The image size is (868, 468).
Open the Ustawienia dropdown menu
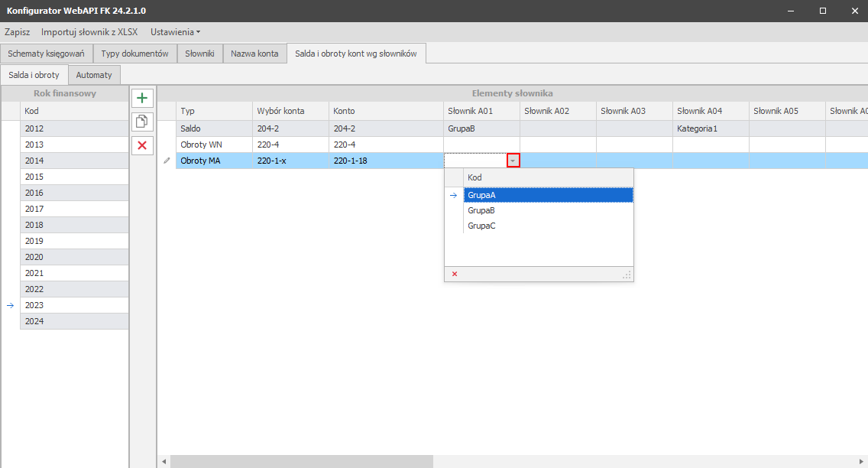pos(175,32)
